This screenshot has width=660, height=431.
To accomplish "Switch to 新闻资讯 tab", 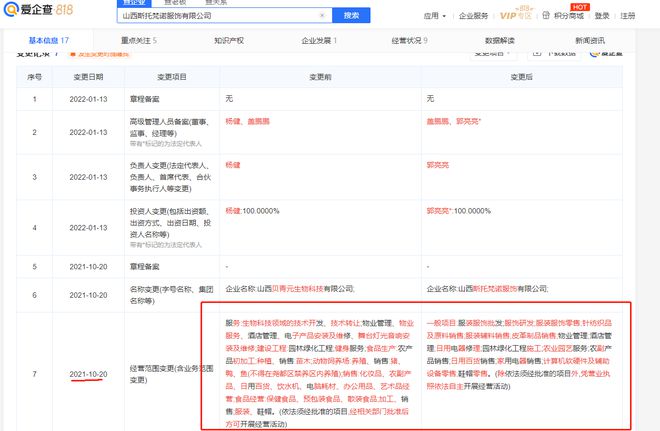I will pyautogui.click(x=590, y=40).
